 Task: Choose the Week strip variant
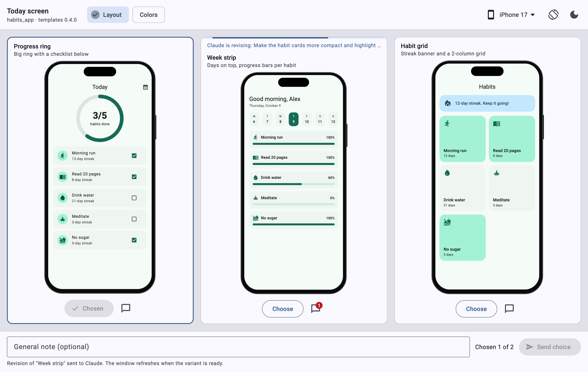[283, 309]
